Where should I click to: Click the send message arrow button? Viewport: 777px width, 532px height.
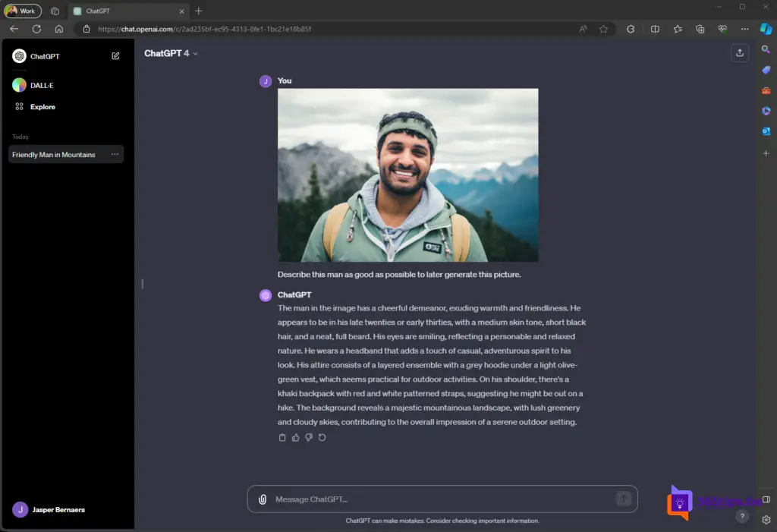pos(624,499)
